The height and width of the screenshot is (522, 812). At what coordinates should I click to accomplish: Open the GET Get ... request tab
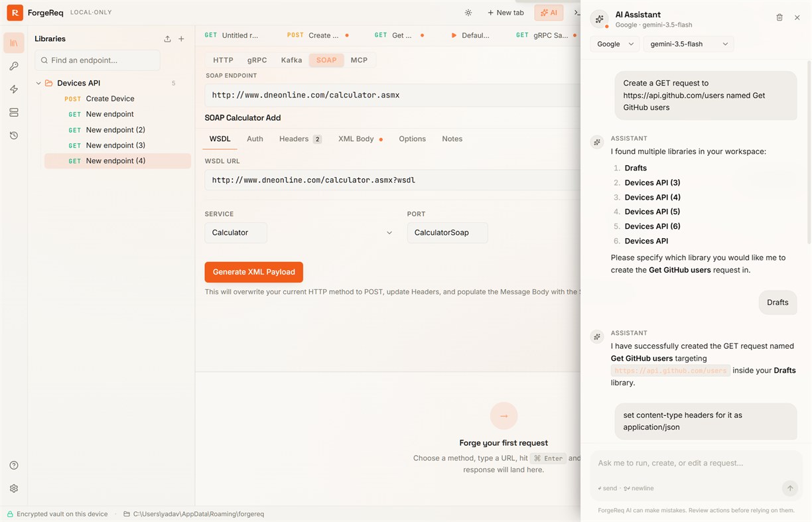pos(399,35)
